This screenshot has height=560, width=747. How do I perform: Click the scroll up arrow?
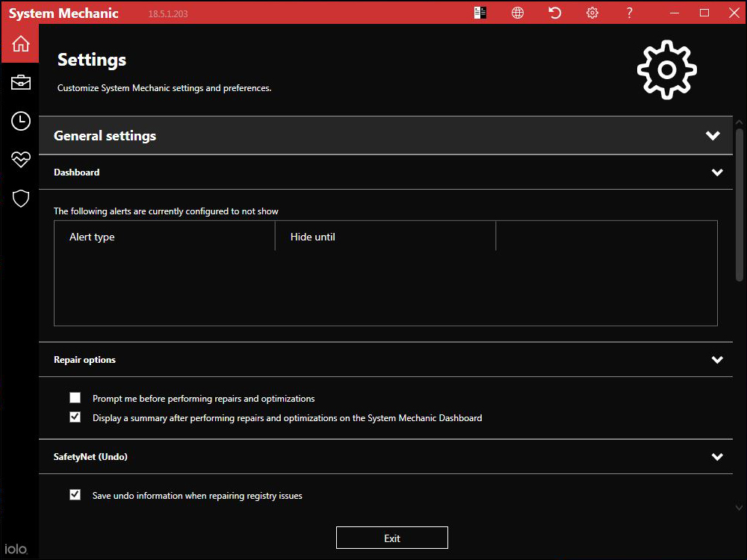739,122
